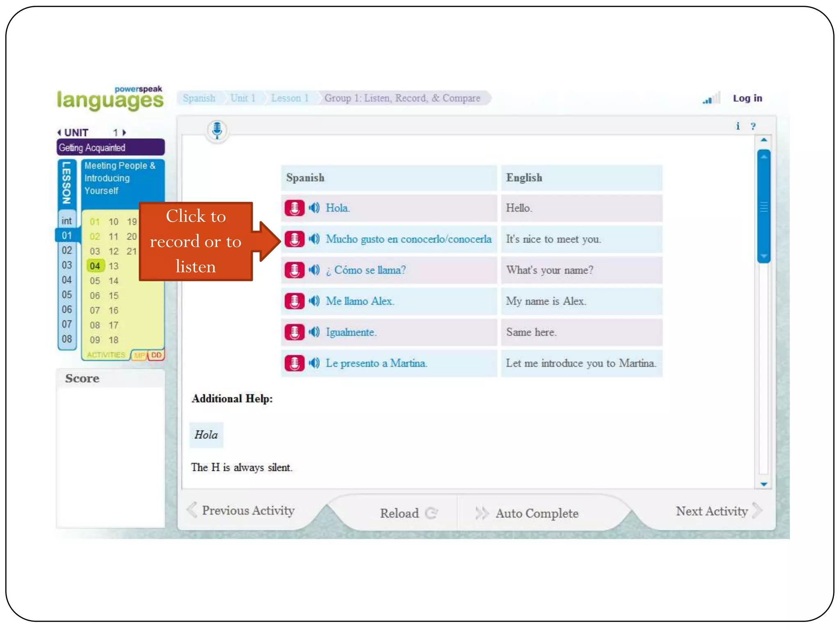Play audio for Mucho gusto en conocerlo

pos(314,239)
